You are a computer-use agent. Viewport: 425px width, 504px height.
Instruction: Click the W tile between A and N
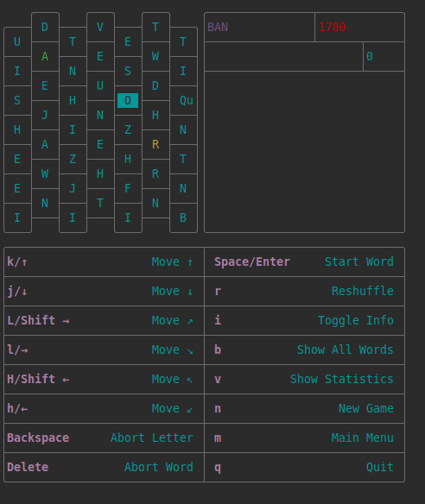click(45, 173)
